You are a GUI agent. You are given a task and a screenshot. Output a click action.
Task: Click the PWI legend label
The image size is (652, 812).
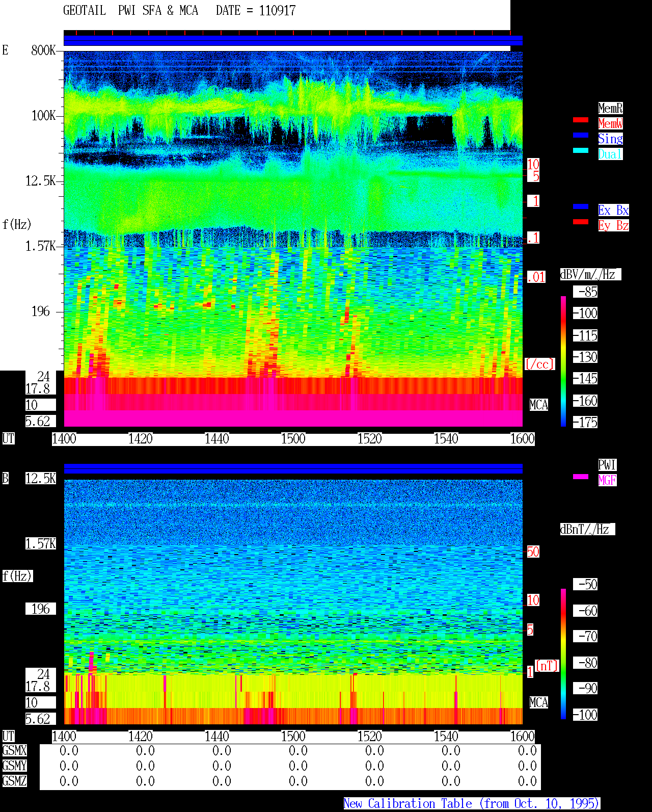pos(607,465)
